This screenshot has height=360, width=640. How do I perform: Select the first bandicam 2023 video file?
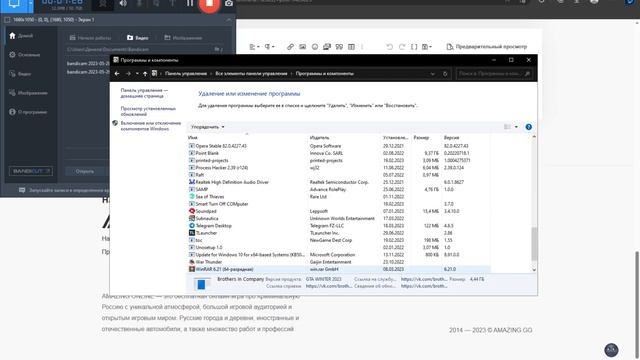coord(88,64)
